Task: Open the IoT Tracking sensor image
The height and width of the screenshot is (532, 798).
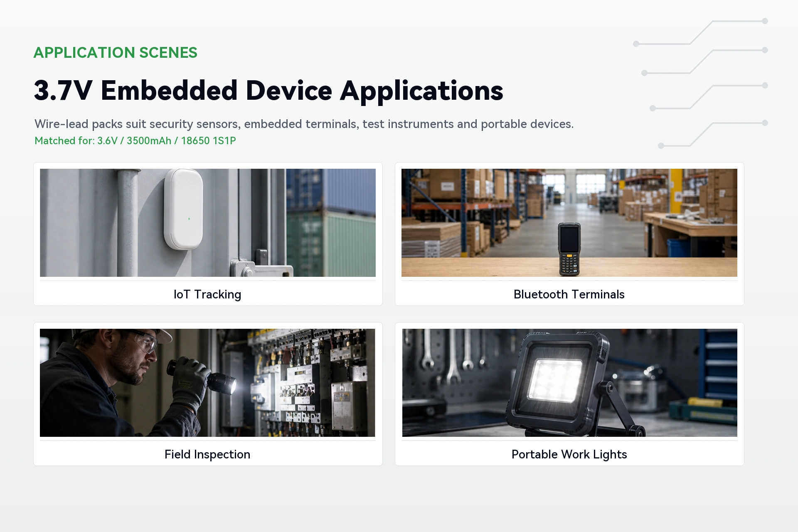Action: point(208,223)
